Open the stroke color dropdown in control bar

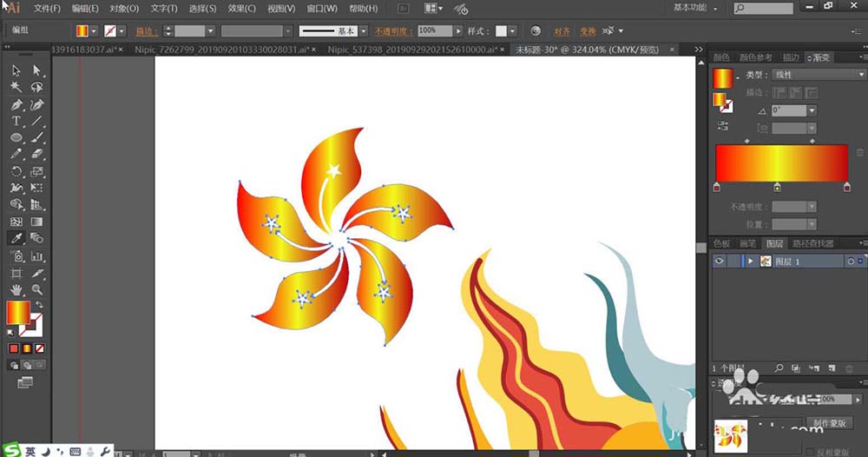(x=122, y=31)
